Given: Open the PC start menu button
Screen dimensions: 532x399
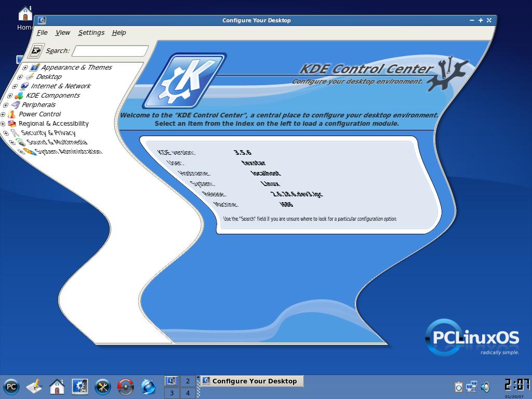Looking at the screenshot, I should [x=11, y=387].
